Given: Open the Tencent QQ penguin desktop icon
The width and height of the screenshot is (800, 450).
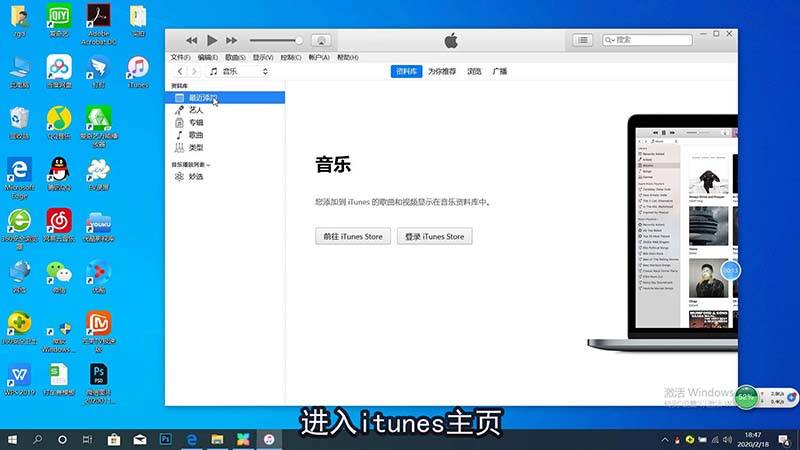Looking at the screenshot, I should [x=59, y=174].
